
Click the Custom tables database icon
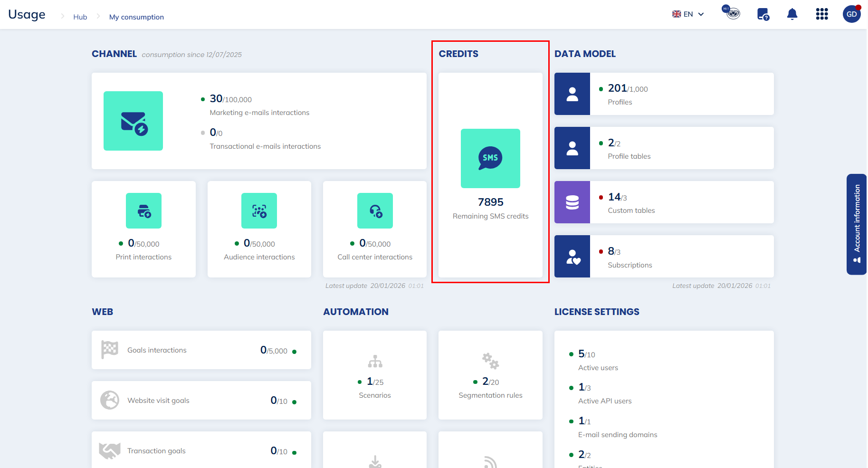pos(572,202)
